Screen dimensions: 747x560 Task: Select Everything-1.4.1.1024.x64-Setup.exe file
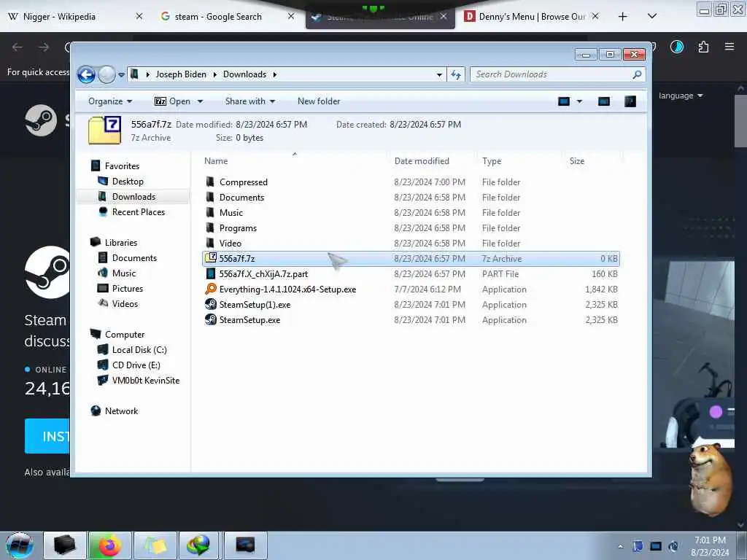click(287, 289)
